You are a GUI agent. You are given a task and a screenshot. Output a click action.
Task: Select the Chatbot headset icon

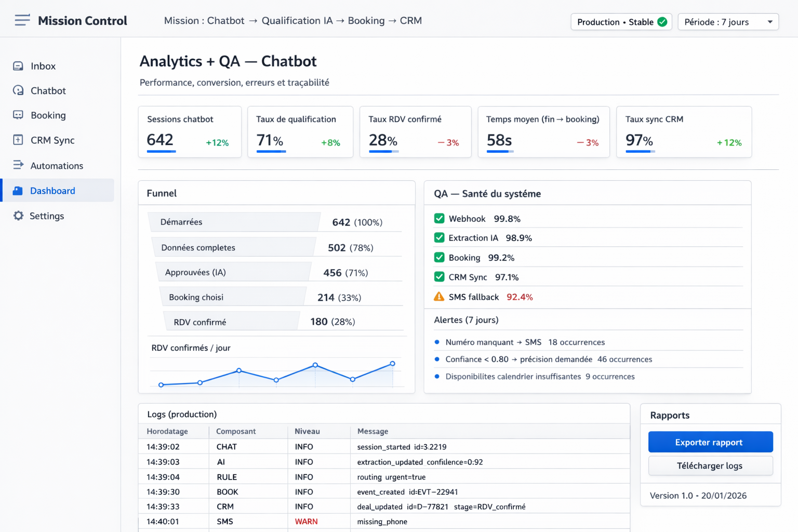point(18,90)
